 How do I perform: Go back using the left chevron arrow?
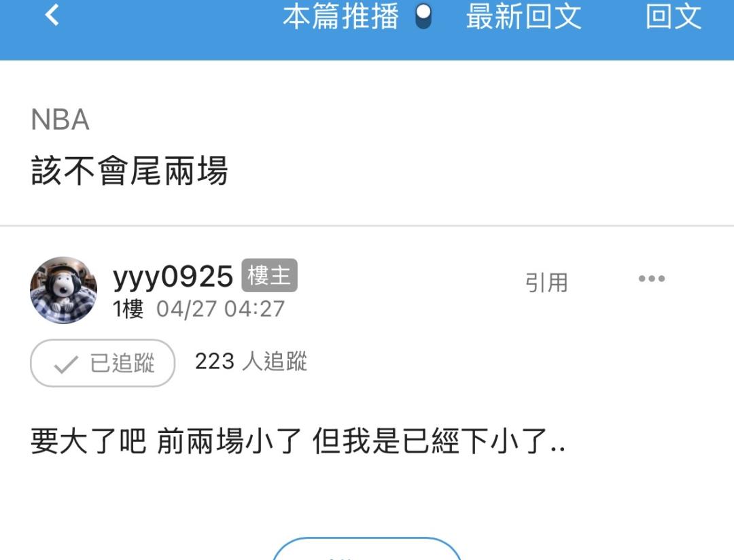tap(52, 15)
